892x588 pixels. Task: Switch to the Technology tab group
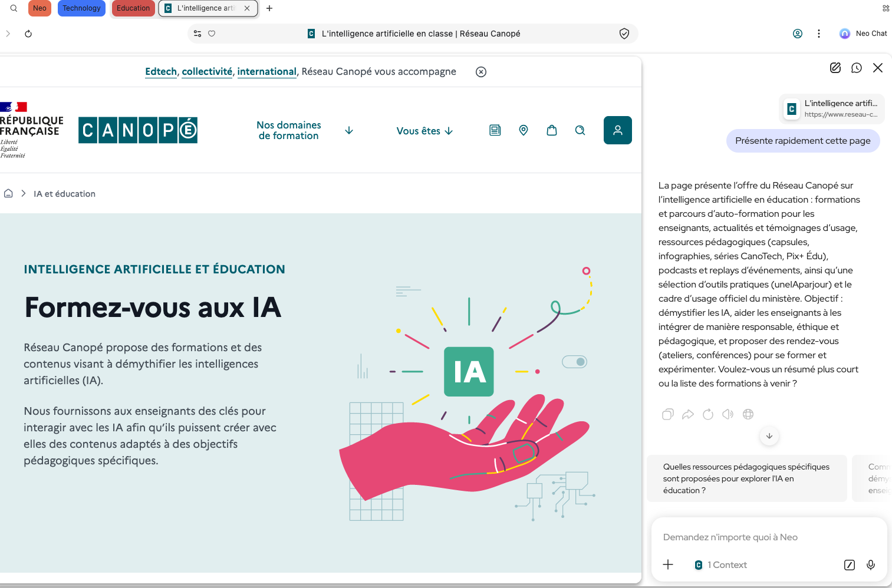tap(81, 8)
